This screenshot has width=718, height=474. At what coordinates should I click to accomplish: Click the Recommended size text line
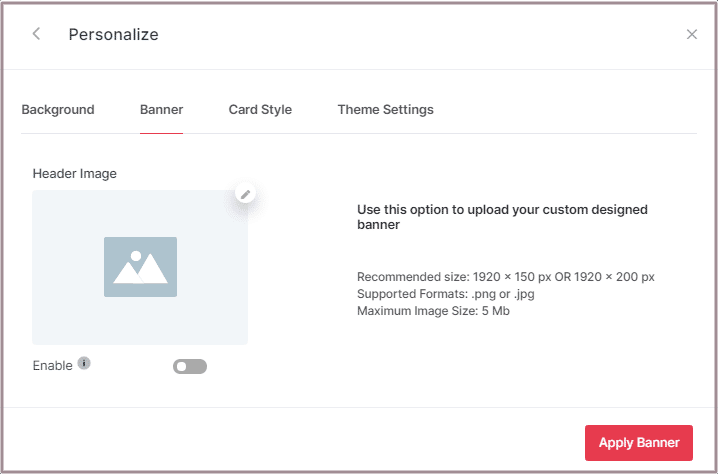tap(505, 277)
